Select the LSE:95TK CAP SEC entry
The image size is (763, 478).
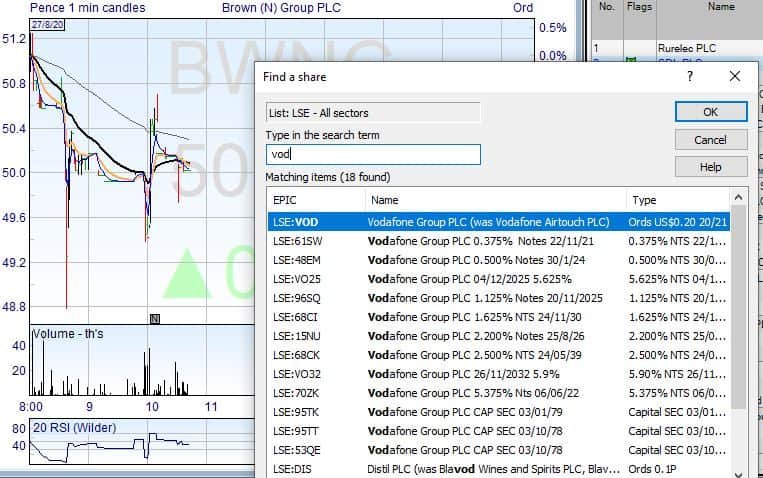click(498, 411)
